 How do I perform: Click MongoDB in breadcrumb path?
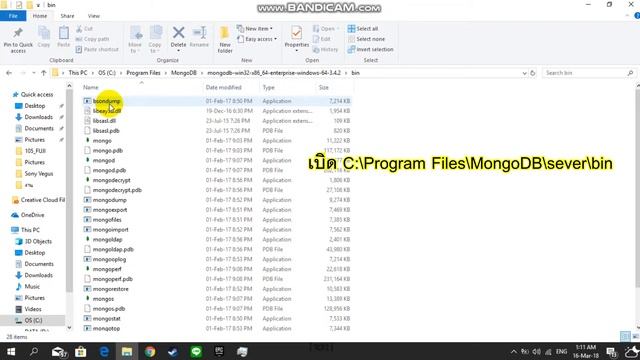(184, 73)
